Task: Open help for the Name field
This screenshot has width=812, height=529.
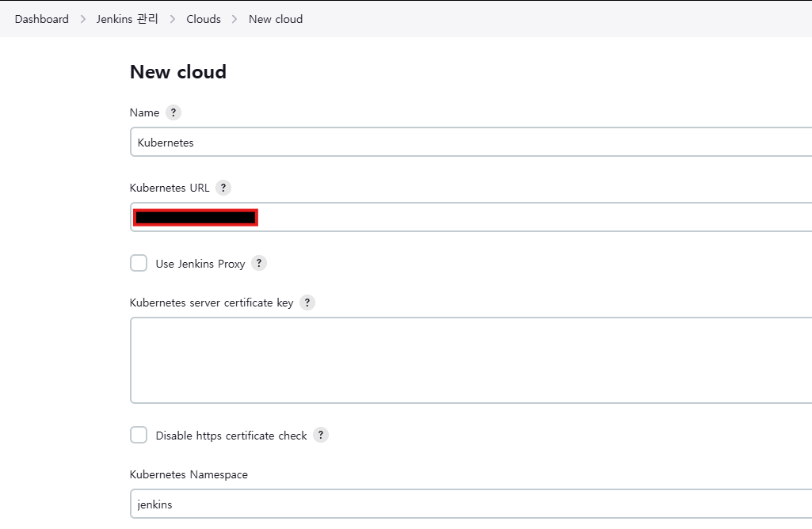Action: point(173,112)
